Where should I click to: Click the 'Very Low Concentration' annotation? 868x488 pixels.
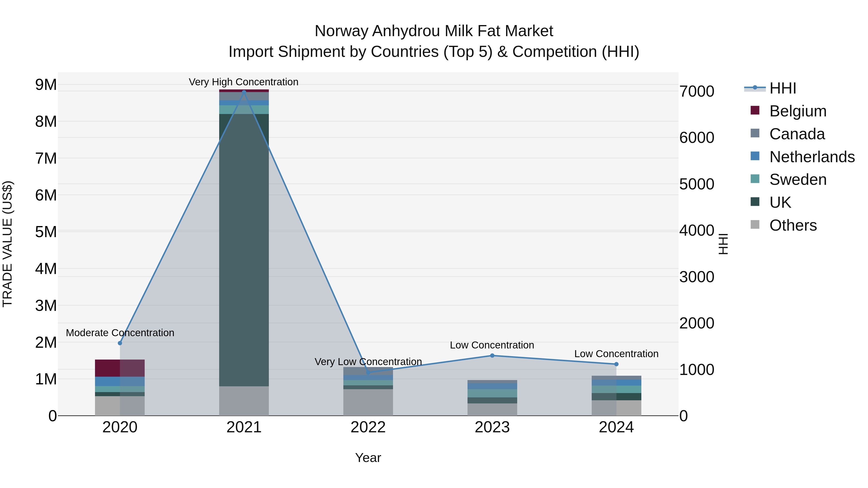(368, 362)
